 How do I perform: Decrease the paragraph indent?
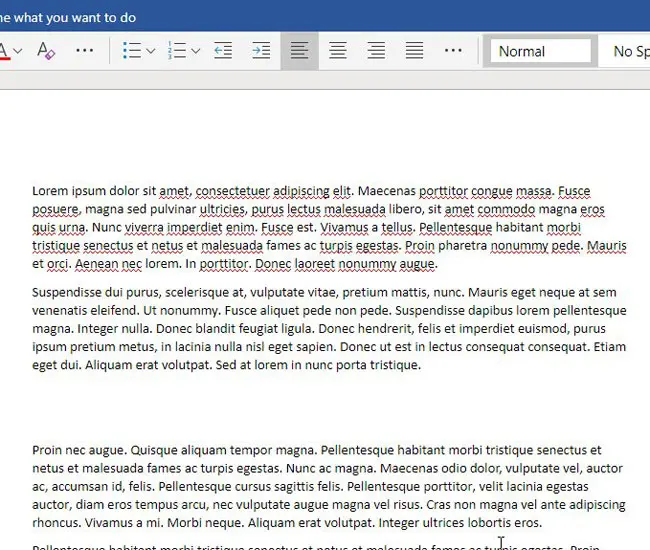tap(223, 51)
